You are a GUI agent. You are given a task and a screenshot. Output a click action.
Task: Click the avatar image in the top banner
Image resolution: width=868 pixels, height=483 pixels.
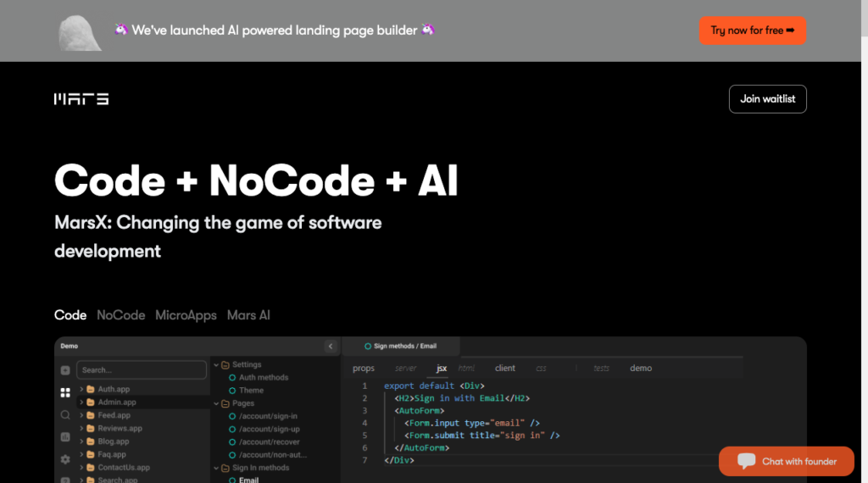(80, 33)
